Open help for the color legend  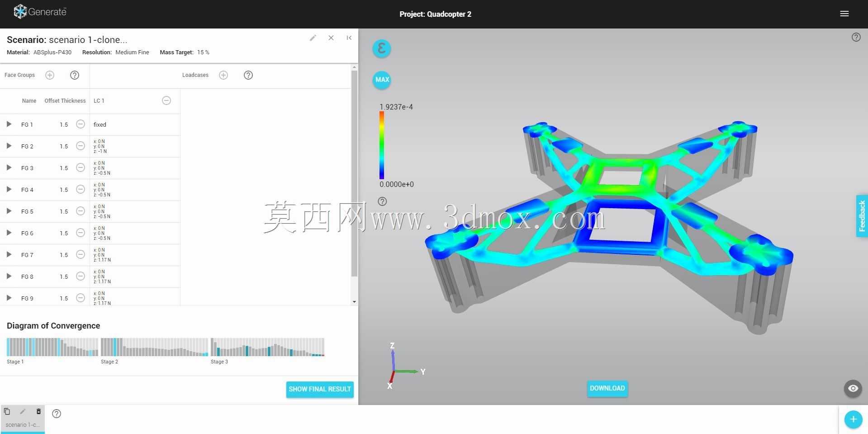point(382,201)
